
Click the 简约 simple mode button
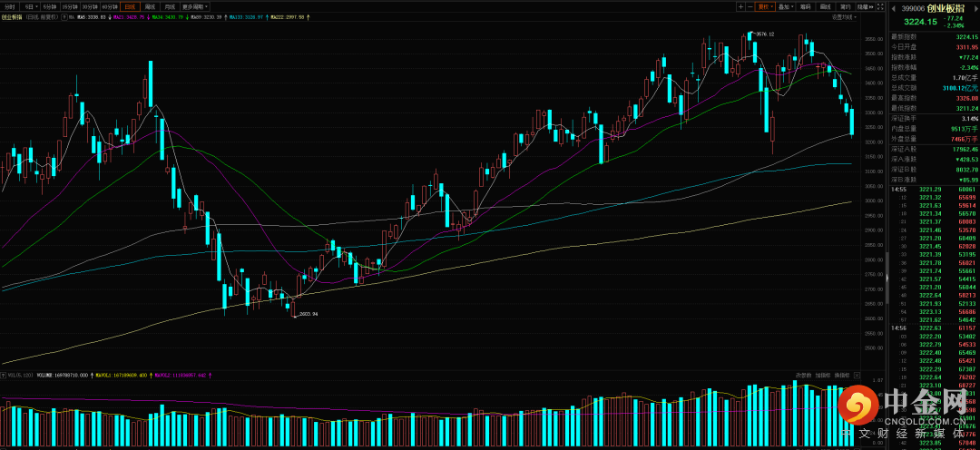point(846,7)
